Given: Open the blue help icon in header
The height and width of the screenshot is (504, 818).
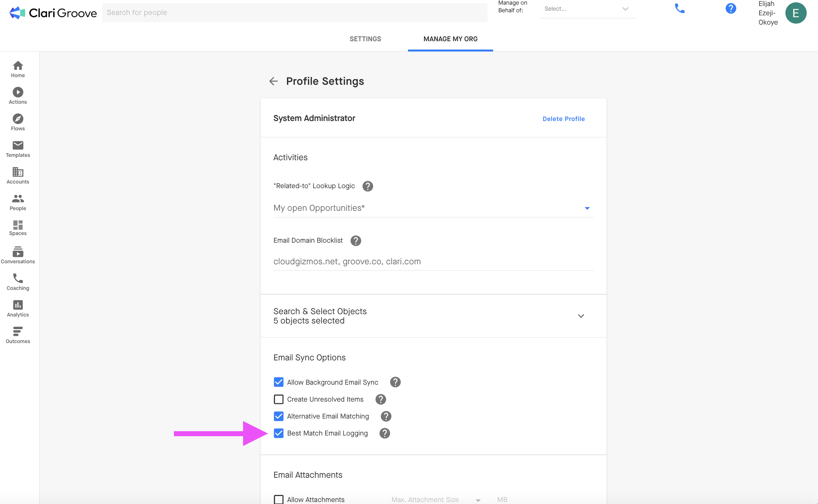Looking at the screenshot, I should [x=731, y=9].
